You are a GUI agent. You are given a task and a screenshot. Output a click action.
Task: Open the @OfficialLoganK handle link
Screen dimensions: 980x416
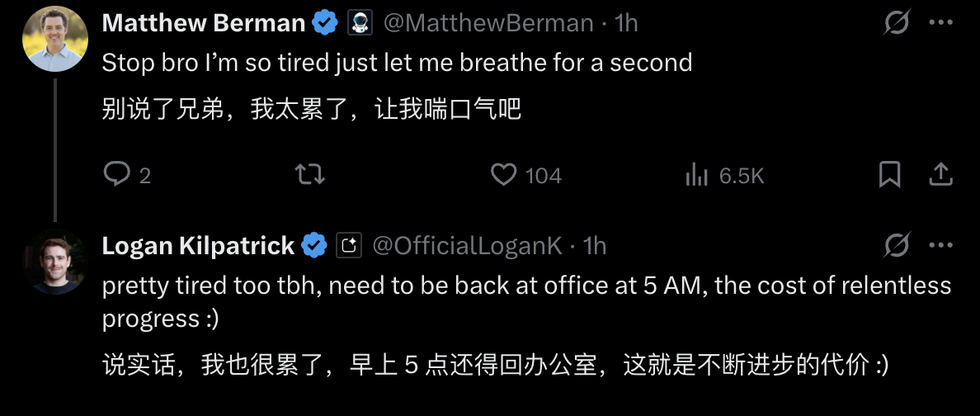[468, 245]
